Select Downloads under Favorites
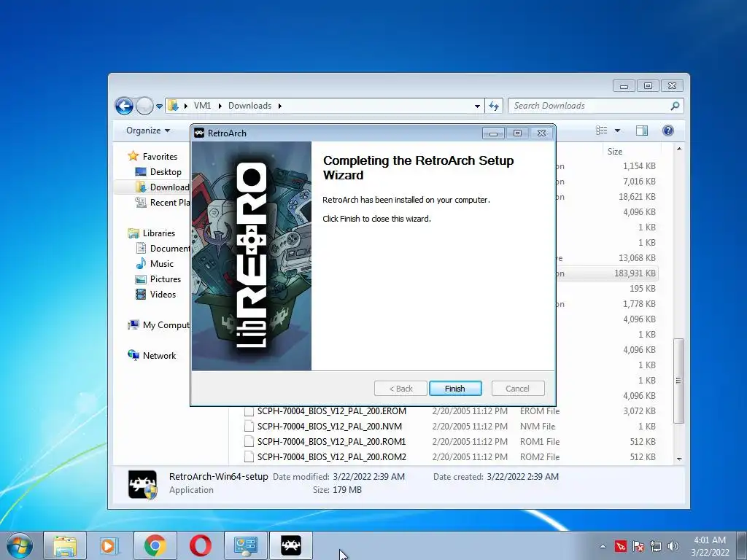Screen dimensions: 747x560 click(x=162, y=187)
